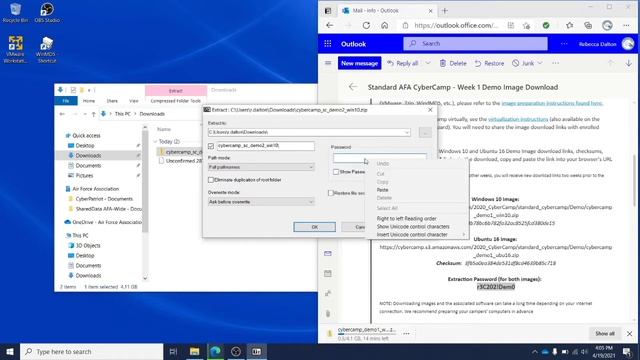Click the Type here to search box

pyautogui.click(x=91, y=351)
